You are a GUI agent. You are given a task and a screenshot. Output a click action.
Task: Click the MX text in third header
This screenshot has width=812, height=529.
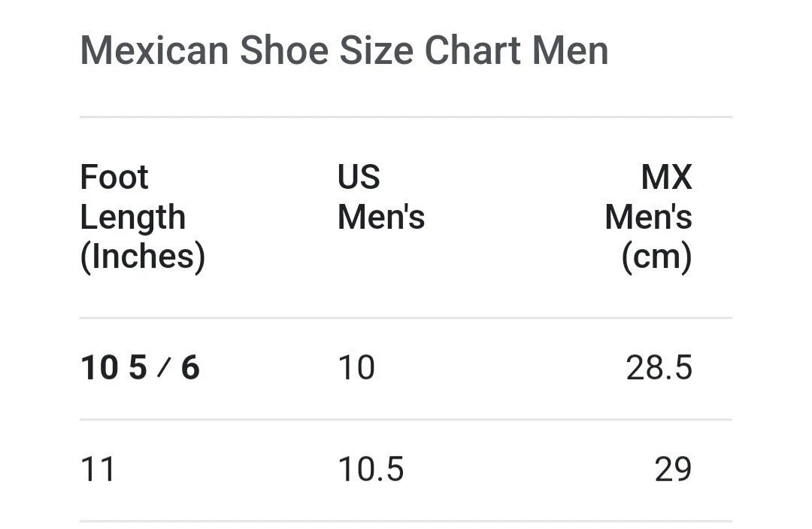click(666, 177)
